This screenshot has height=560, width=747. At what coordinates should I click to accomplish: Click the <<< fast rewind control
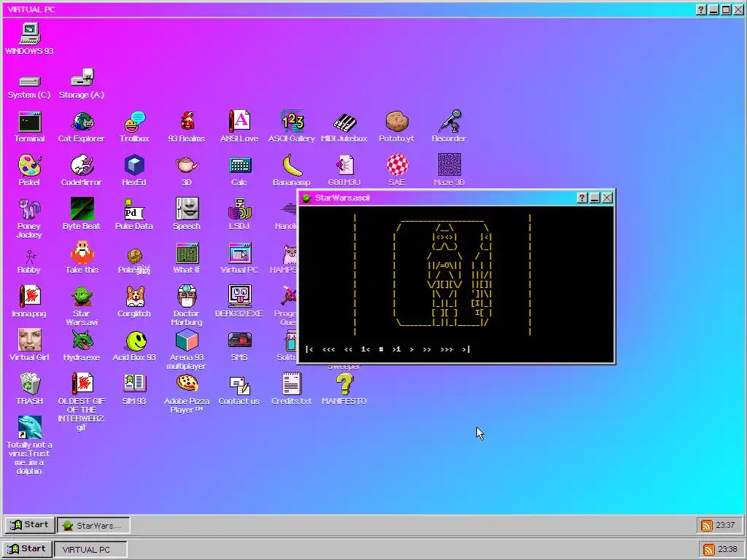(x=329, y=349)
